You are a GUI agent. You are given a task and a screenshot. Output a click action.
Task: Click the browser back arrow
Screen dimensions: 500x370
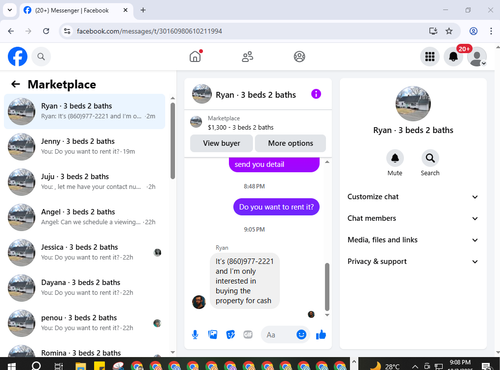pyautogui.click(x=11, y=31)
